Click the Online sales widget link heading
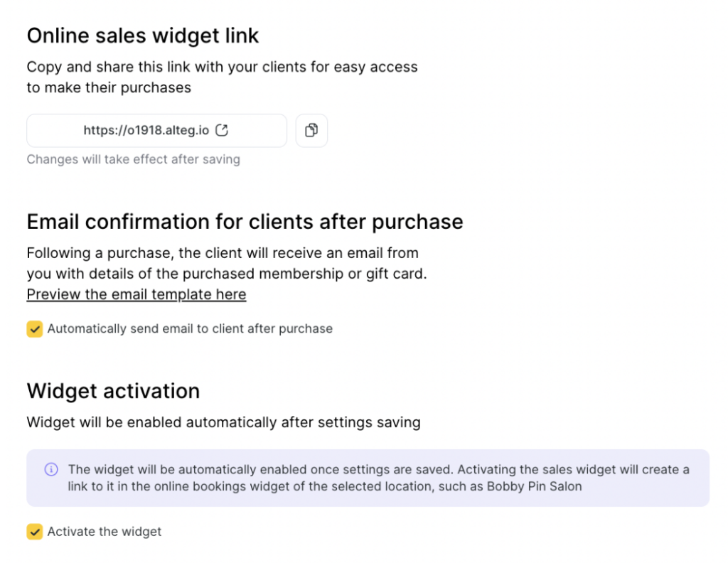This screenshot has height=563, width=728. click(x=143, y=35)
